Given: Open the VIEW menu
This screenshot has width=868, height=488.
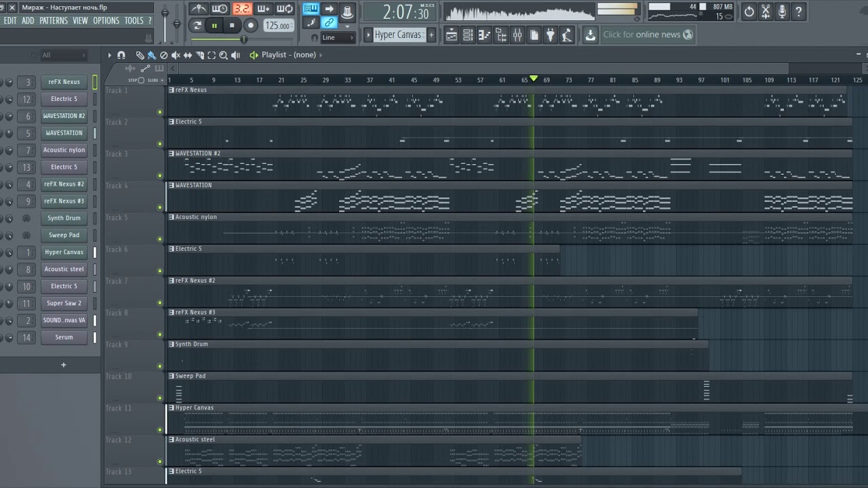Looking at the screenshot, I should point(81,21).
